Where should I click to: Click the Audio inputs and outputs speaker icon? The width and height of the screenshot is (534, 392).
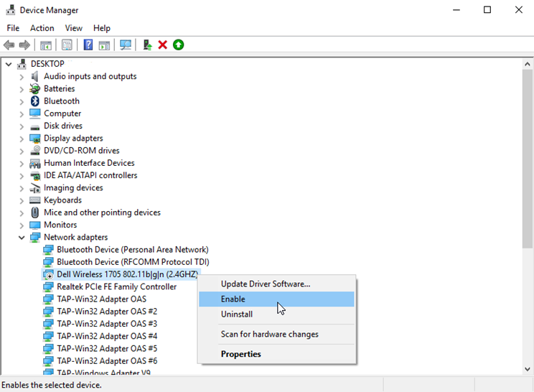pyautogui.click(x=34, y=76)
